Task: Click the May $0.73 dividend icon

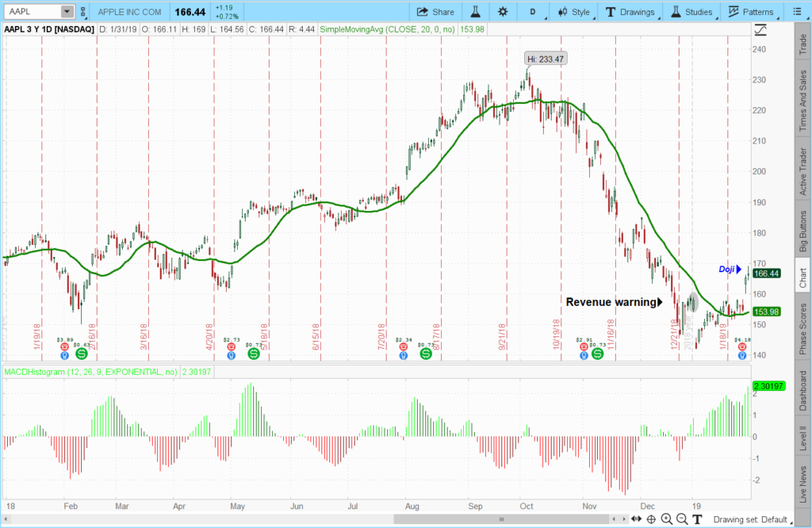Action: point(253,354)
